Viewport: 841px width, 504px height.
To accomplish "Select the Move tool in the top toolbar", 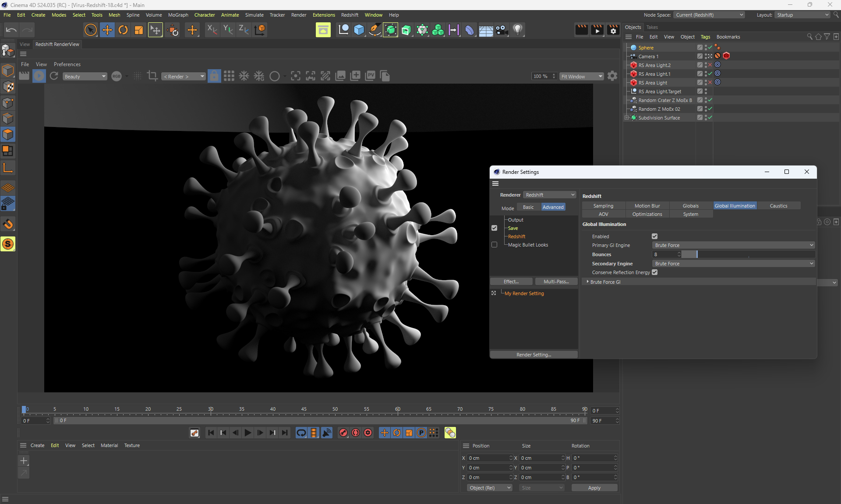I will tap(107, 30).
